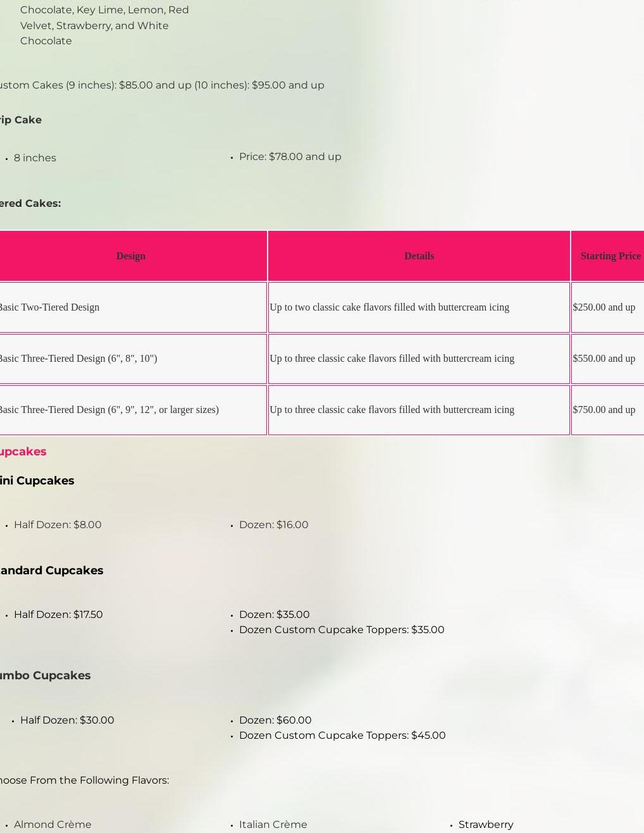This screenshot has height=833, width=644.
Task: Select the Basic Two-Tiered Design cell
Action: click(x=49, y=307)
